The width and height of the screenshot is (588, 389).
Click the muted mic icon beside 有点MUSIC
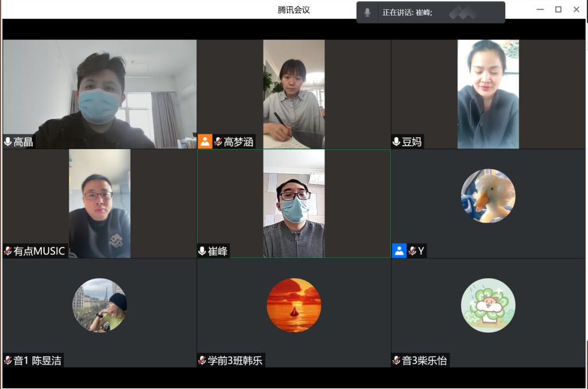(8, 251)
